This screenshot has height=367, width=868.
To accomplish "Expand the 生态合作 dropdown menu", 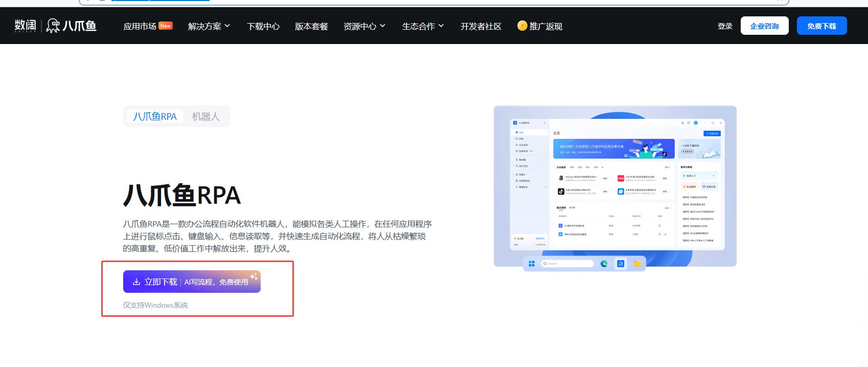I will [423, 26].
